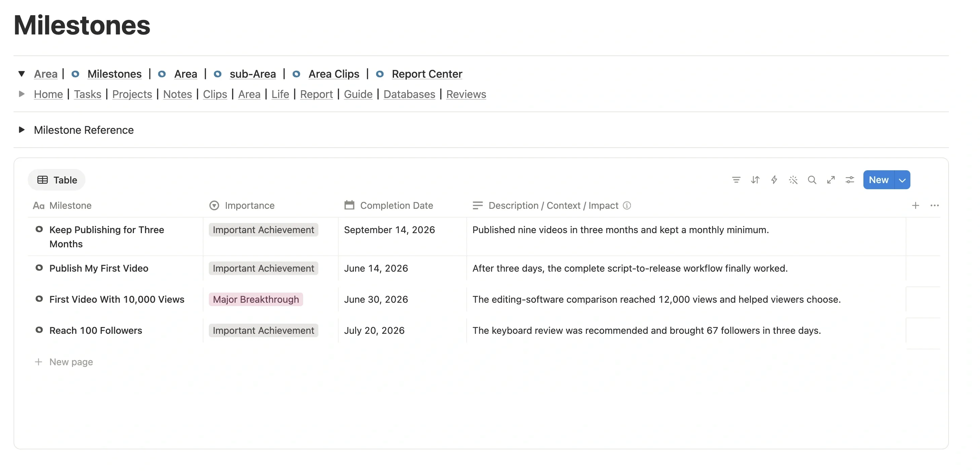Open the Milestones page link
Screen dimensions: 980x473
115,74
